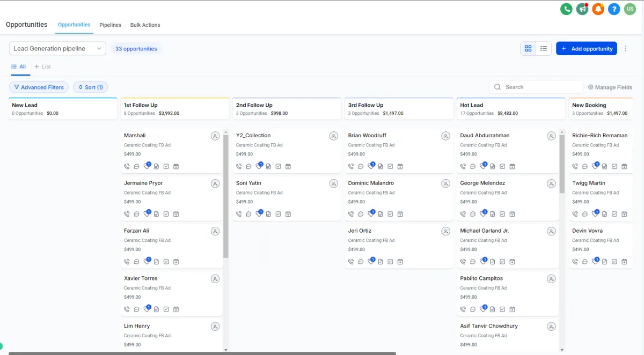Open notes icon on Daud Abdurrahman card
This screenshot has width=644, height=355.
(493, 167)
